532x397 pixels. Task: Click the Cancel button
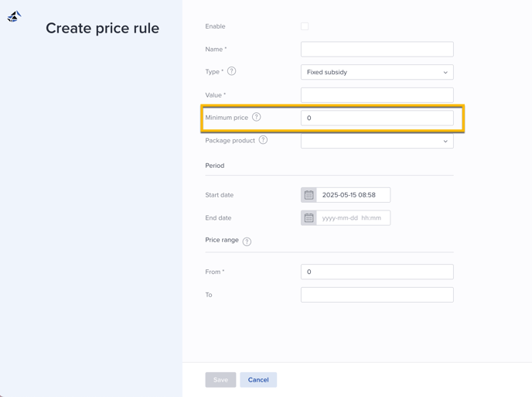[x=258, y=380]
